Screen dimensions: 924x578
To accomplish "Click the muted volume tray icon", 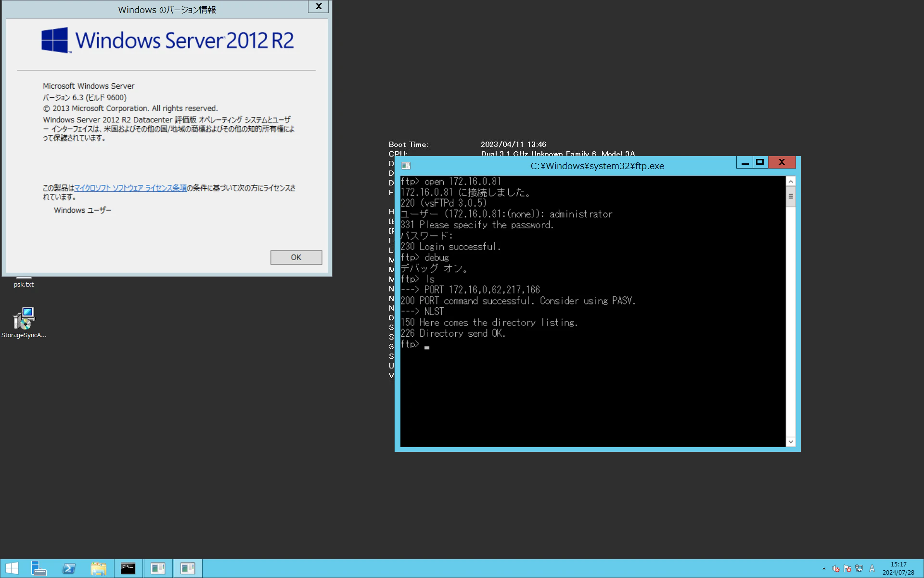I will tap(836, 569).
